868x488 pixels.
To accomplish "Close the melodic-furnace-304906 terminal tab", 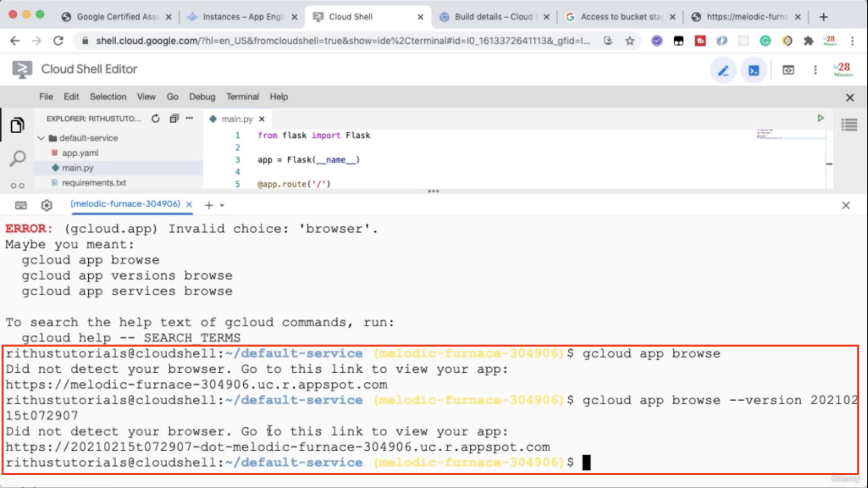I will (189, 204).
